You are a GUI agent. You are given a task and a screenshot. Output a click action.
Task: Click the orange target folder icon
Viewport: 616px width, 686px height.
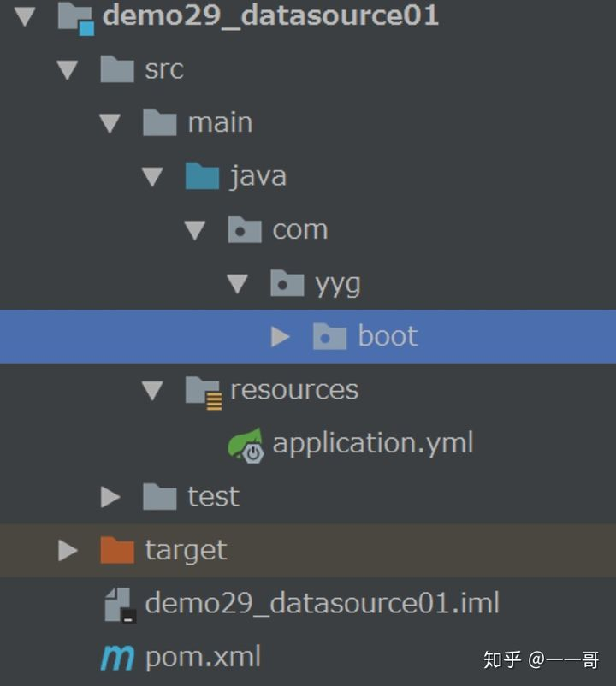pos(117,549)
